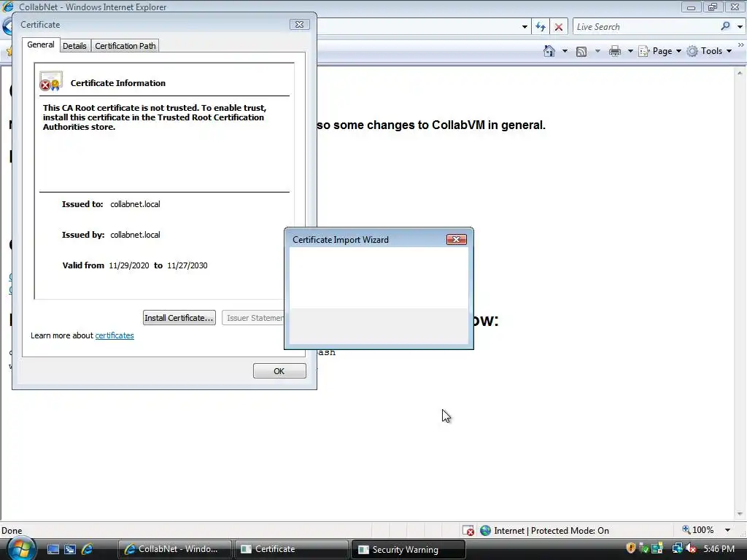Click the page scrollbar down arrow
Screen dimensions: 747x560
740,514
